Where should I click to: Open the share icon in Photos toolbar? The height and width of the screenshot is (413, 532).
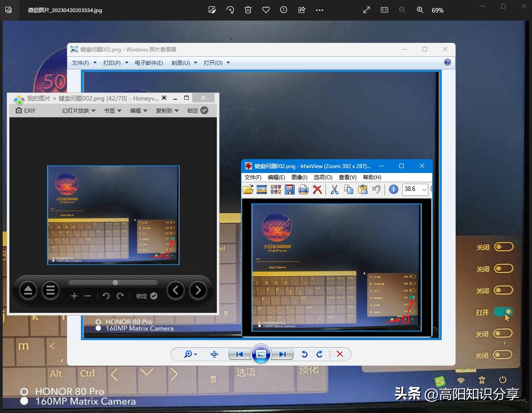[x=301, y=10]
